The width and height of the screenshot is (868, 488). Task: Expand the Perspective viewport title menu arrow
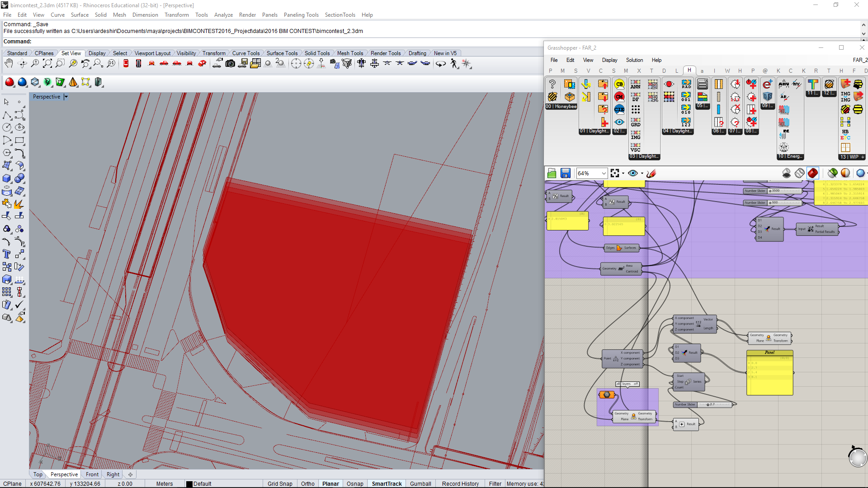coord(66,97)
